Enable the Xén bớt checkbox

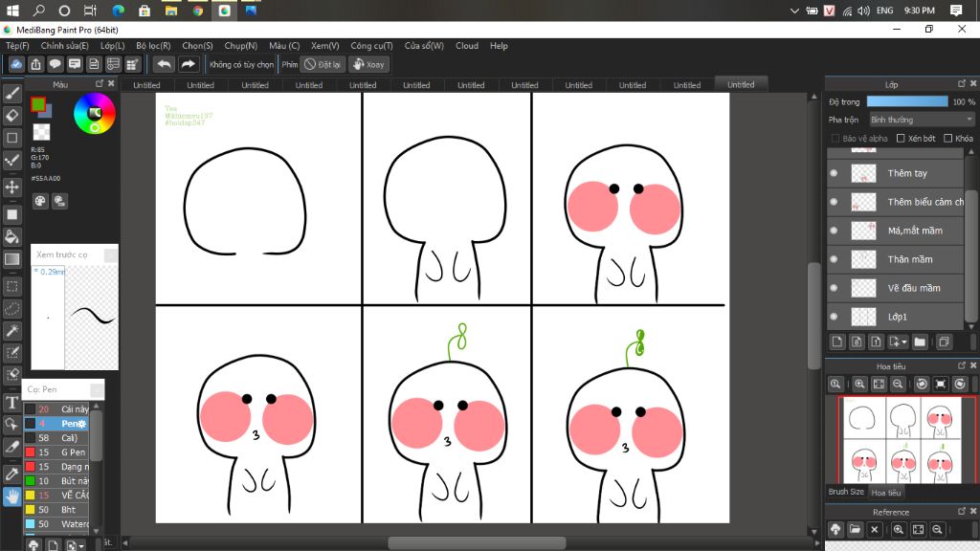(x=901, y=138)
